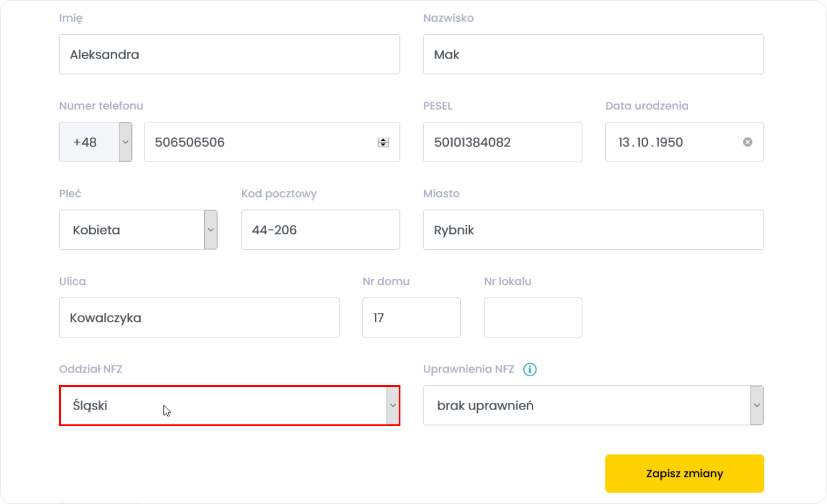The image size is (827, 504).
Task: Click the empty Nr lokalu field
Action: tap(533, 317)
